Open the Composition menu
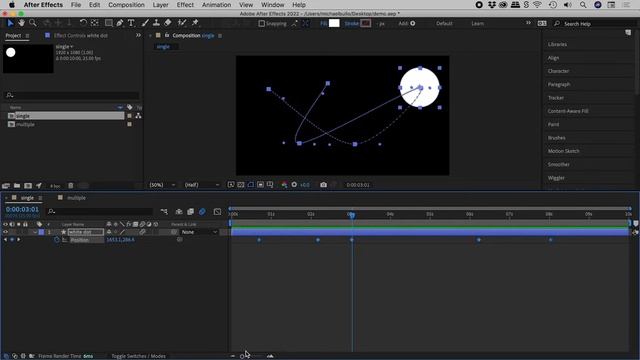 pos(126,5)
